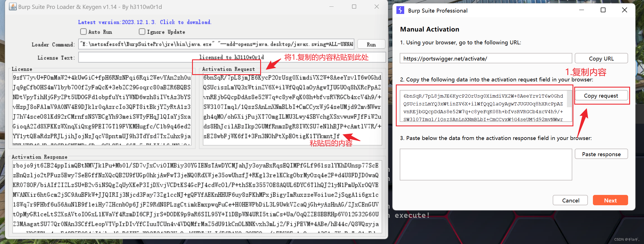
Task: Minimize the Burp Suite Professional window
Action: tap(581, 10)
